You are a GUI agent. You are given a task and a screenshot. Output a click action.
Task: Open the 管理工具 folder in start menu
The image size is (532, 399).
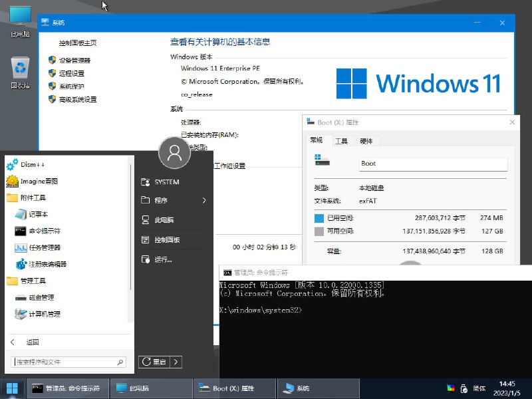click(40, 281)
